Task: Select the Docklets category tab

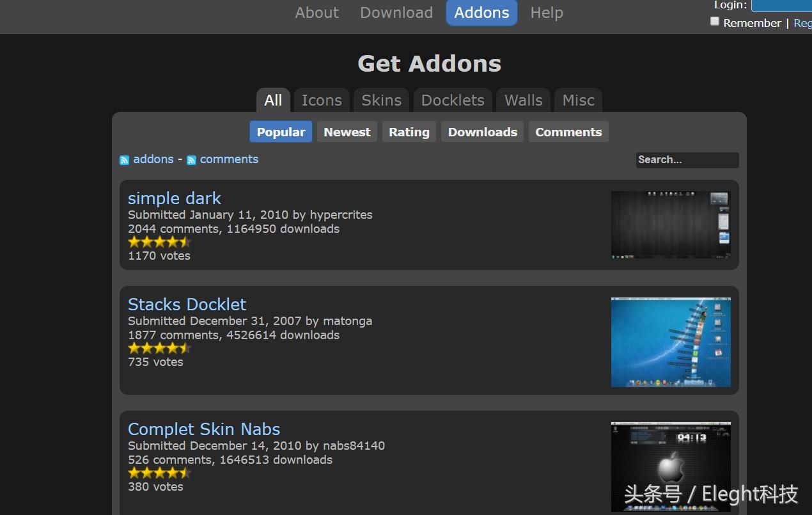Action: click(453, 100)
